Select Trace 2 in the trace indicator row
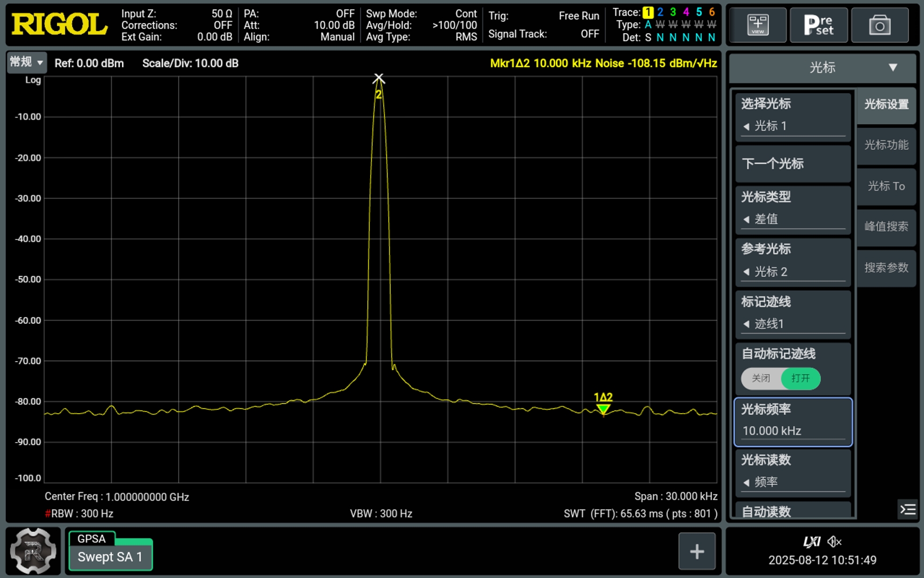 660,12
